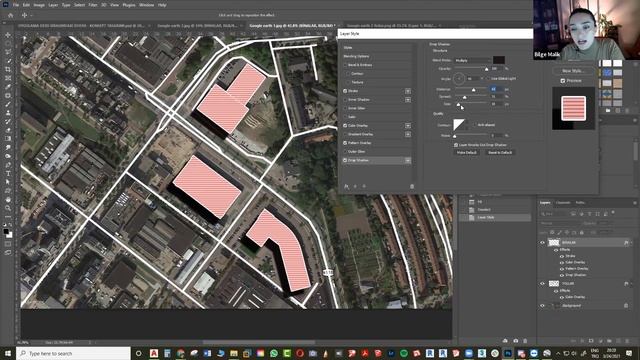
Task: Toggle Use Global Light checkbox
Action: pos(488,78)
